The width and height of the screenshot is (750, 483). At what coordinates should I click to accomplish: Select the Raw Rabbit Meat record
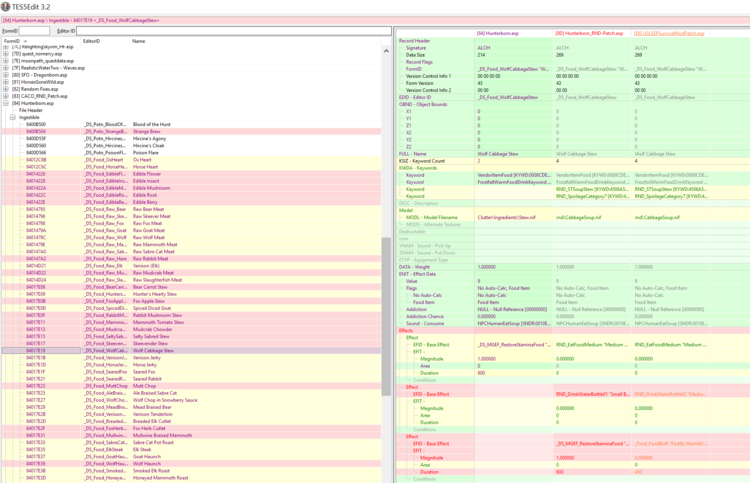(x=191, y=259)
